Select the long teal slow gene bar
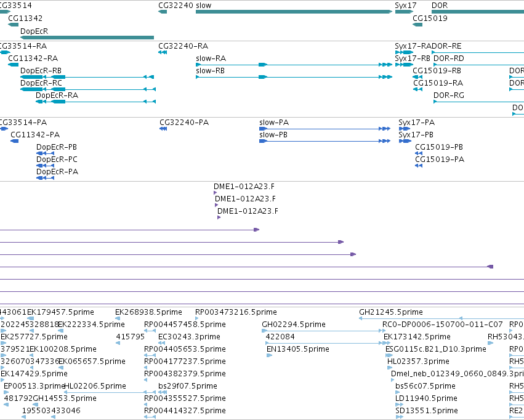 pyautogui.click(x=294, y=12)
